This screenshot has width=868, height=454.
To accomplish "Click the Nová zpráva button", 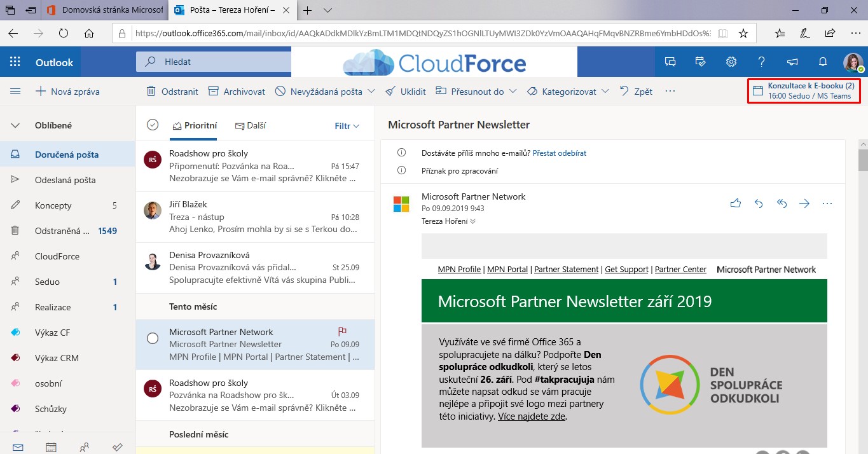I will click(67, 92).
